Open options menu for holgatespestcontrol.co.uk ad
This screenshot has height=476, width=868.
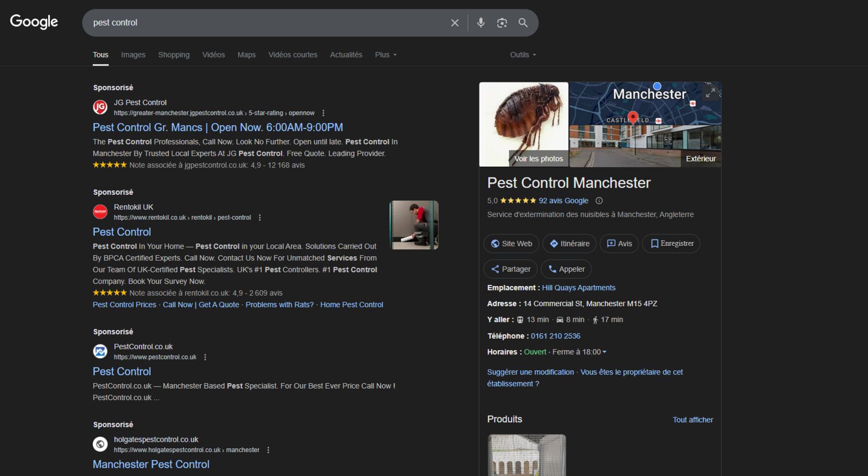[268, 450]
